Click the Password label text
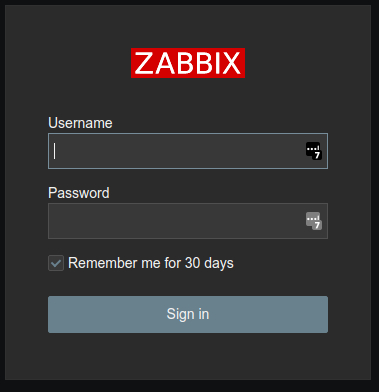This screenshot has width=379, height=392. coord(79,193)
